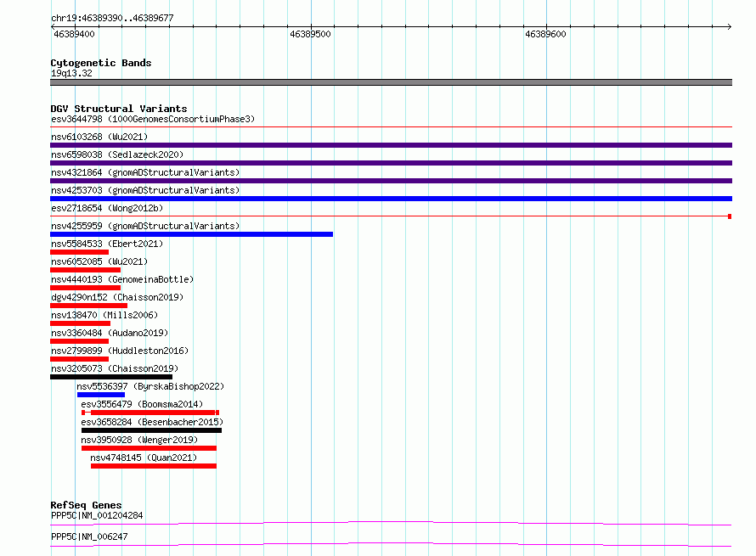The image size is (756, 556).
Task: Click the red bar under nsv6052085
Action: [85, 270]
